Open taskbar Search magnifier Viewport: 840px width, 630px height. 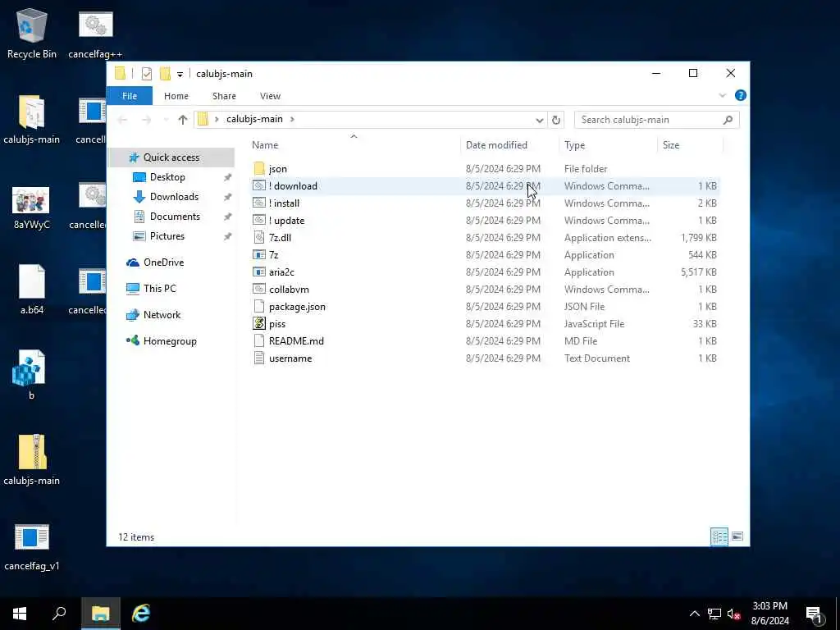click(59, 614)
